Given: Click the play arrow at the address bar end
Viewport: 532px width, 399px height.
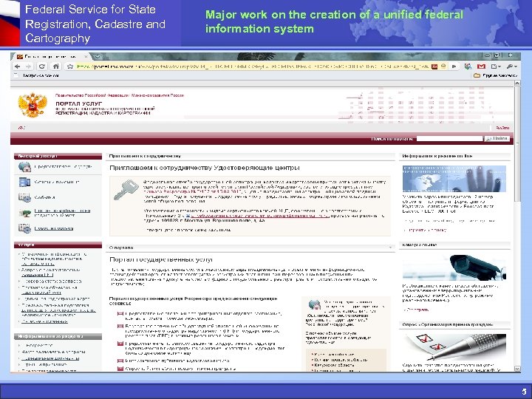Looking at the screenshot, I should coord(454,66).
